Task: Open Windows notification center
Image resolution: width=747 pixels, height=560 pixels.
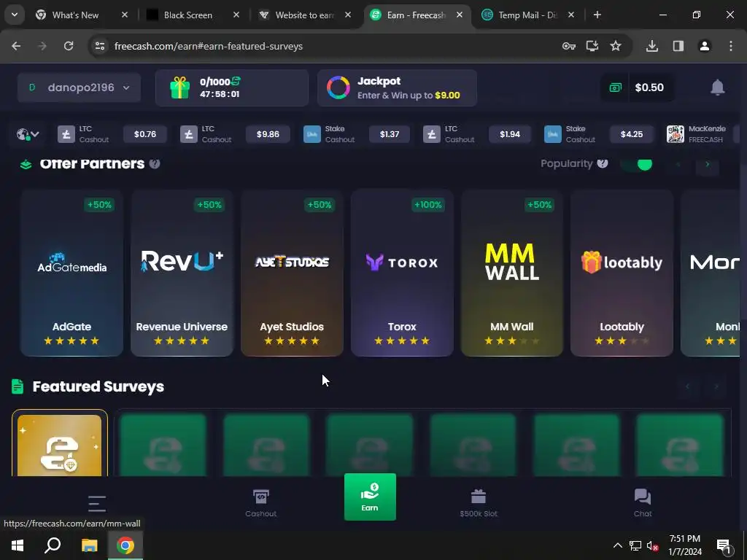Action: (724, 545)
